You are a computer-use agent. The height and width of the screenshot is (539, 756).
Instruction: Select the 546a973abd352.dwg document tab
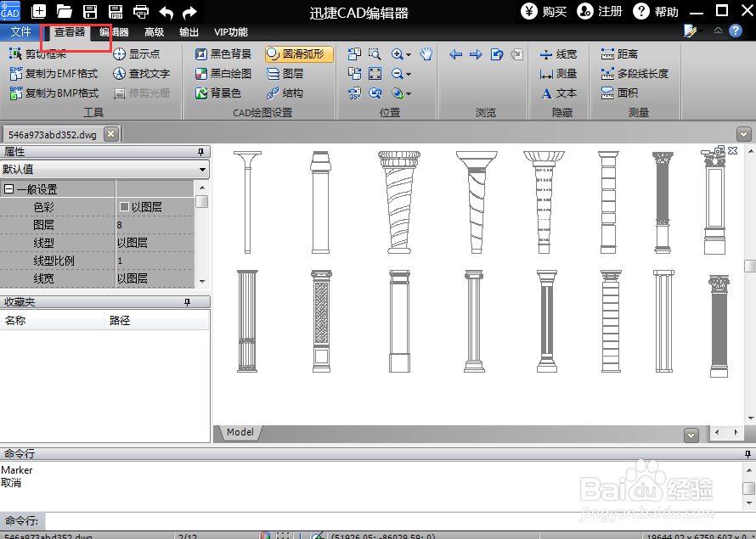(53, 135)
